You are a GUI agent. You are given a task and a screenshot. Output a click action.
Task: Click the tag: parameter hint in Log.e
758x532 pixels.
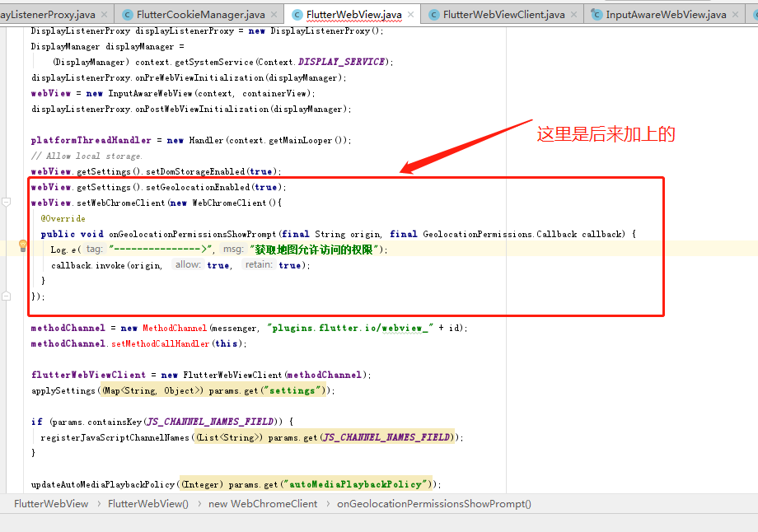[94, 249]
